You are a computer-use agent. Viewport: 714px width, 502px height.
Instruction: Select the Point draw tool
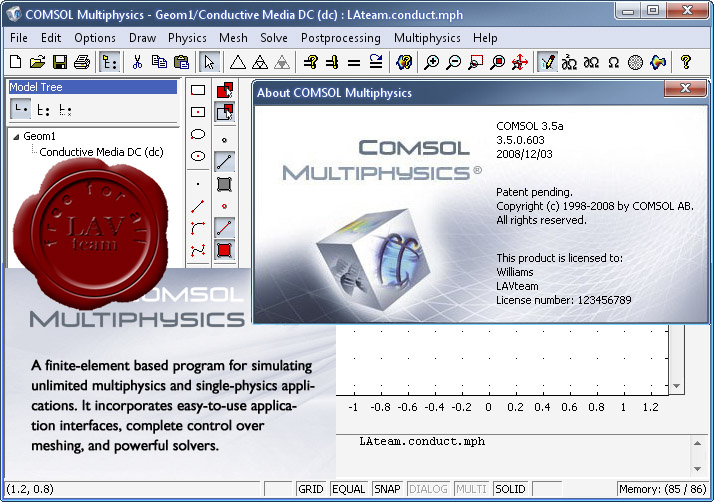pyautogui.click(x=198, y=184)
